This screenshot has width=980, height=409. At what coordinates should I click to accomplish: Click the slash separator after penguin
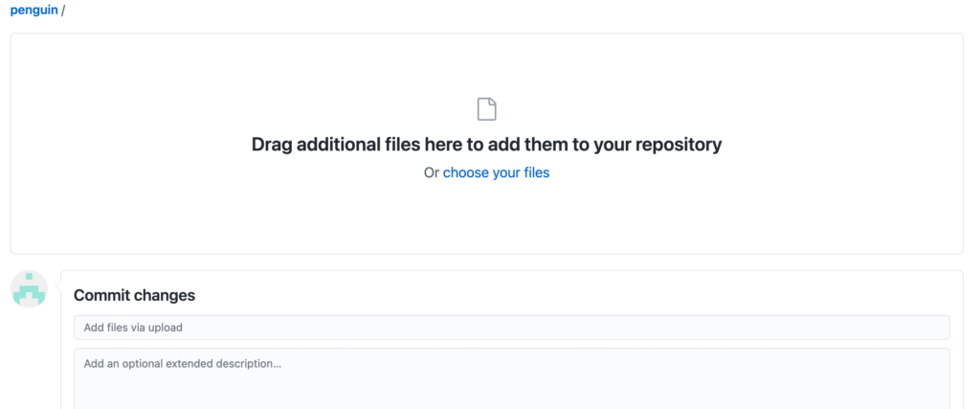(63, 11)
